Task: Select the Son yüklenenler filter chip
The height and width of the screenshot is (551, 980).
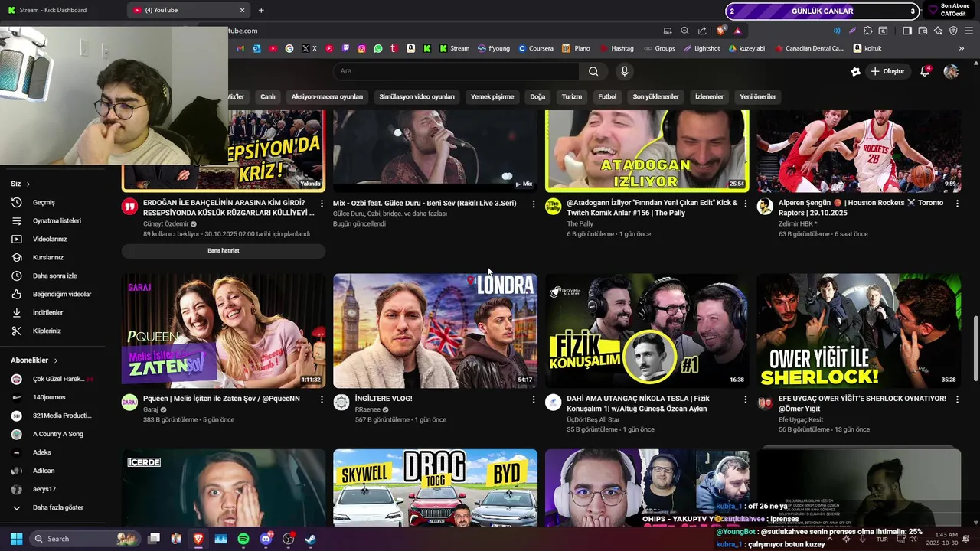Action: point(655,97)
